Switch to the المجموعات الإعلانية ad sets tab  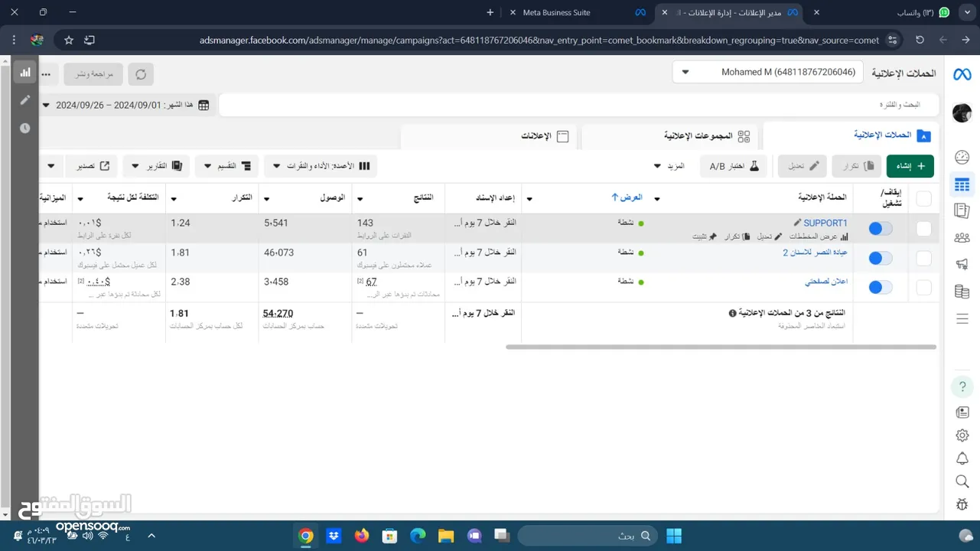click(669, 136)
